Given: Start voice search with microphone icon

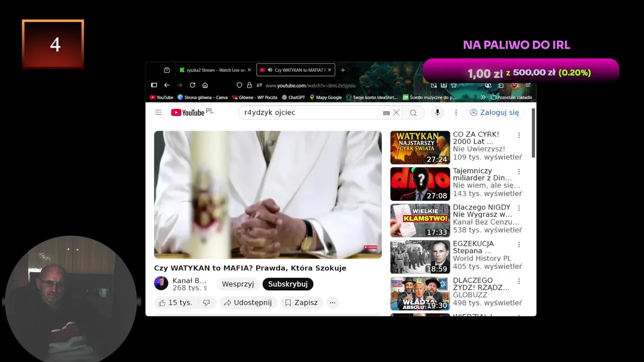Looking at the screenshot, I should point(437,113).
